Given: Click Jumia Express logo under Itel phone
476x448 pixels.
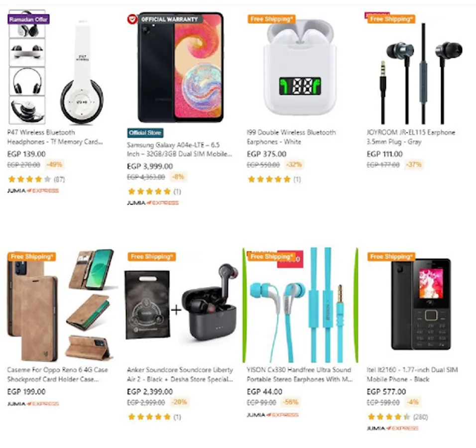Looking at the screenshot, I should (x=392, y=428).
